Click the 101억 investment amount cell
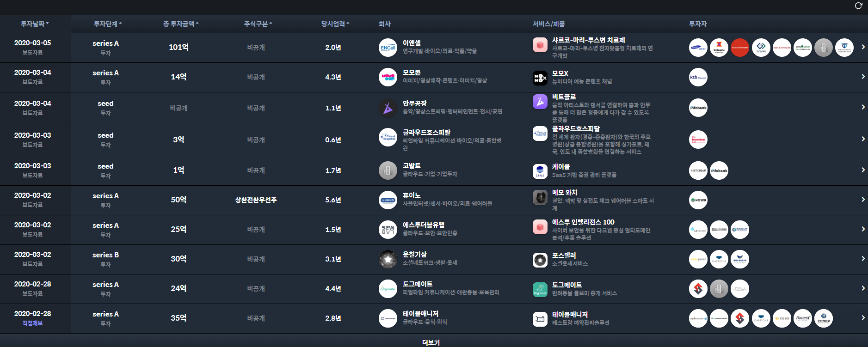 tap(179, 47)
